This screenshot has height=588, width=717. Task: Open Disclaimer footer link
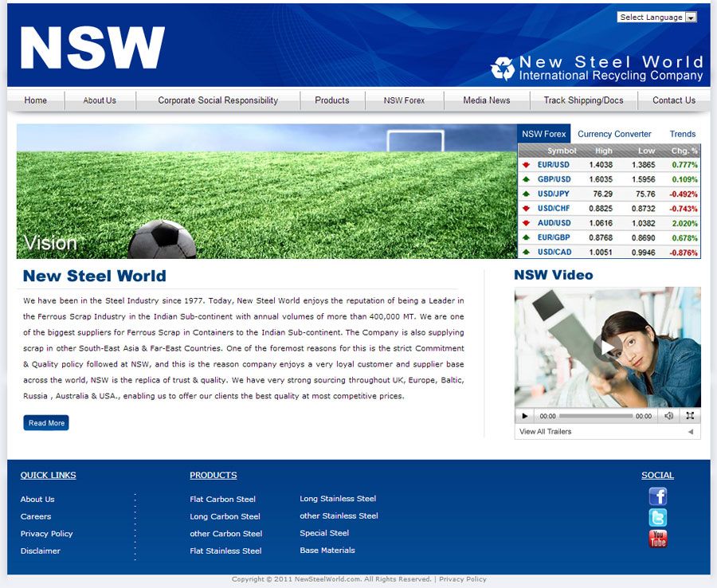(41, 551)
